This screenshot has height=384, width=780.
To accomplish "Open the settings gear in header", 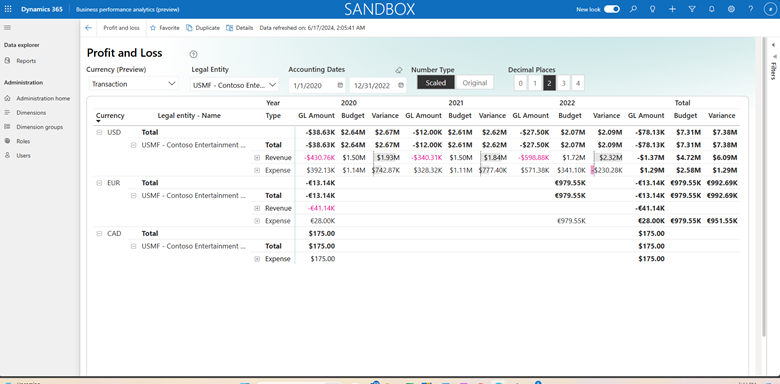I will [x=731, y=9].
